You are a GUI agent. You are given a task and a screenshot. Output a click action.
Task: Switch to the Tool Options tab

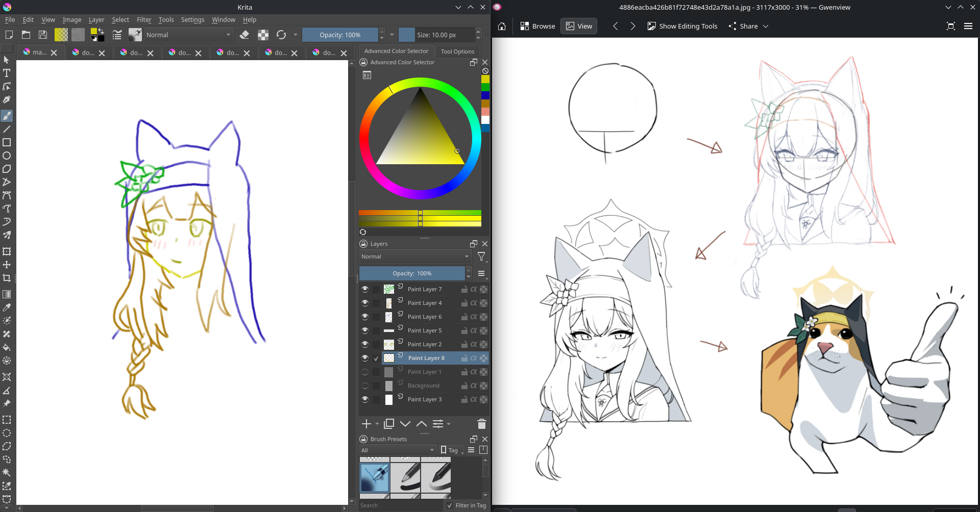click(457, 51)
